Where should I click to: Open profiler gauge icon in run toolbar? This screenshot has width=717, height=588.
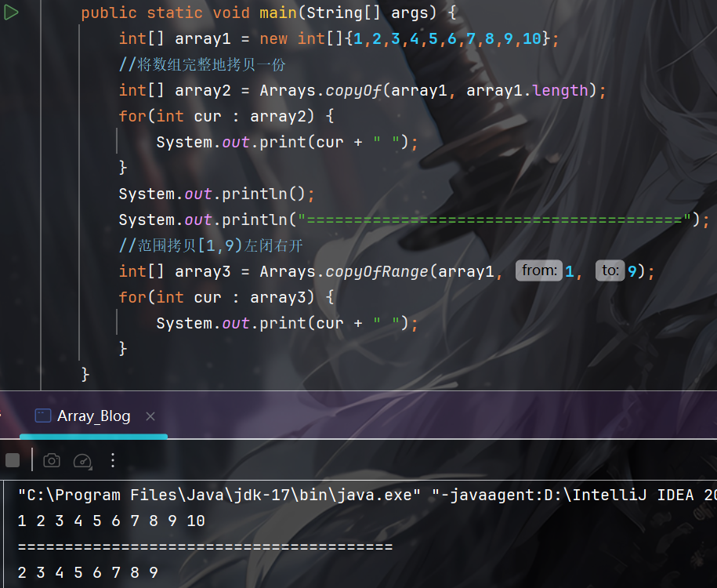click(83, 461)
